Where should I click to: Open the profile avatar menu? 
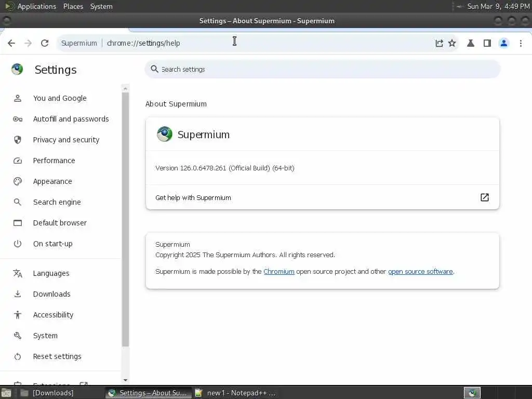pos(504,43)
